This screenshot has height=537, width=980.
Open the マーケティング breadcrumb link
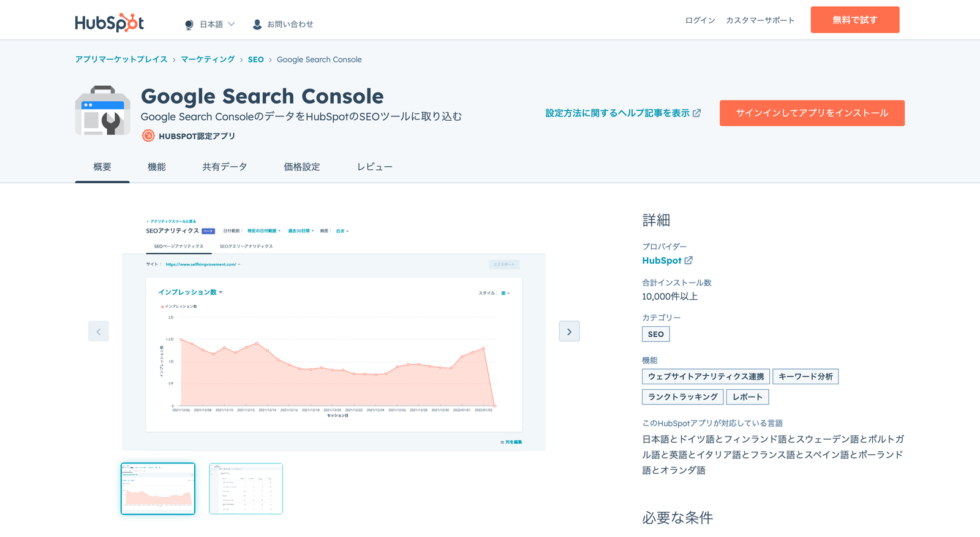coord(208,59)
